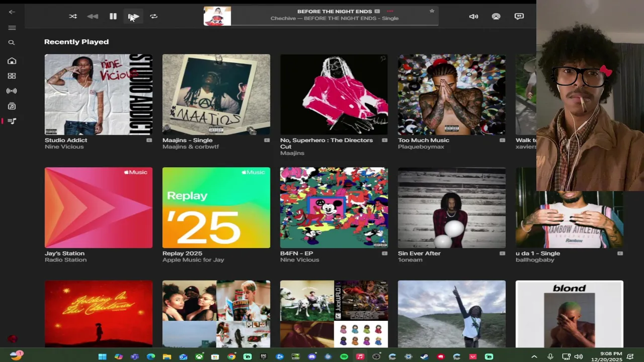Click the 'B4FN - EP' title text
The height and width of the screenshot is (362, 644).
pyautogui.click(x=296, y=253)
